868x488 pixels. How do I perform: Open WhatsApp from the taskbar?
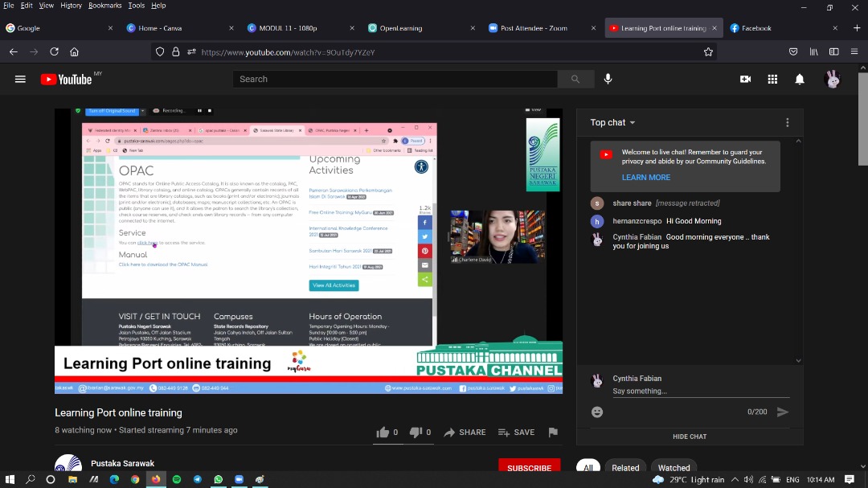218,479
